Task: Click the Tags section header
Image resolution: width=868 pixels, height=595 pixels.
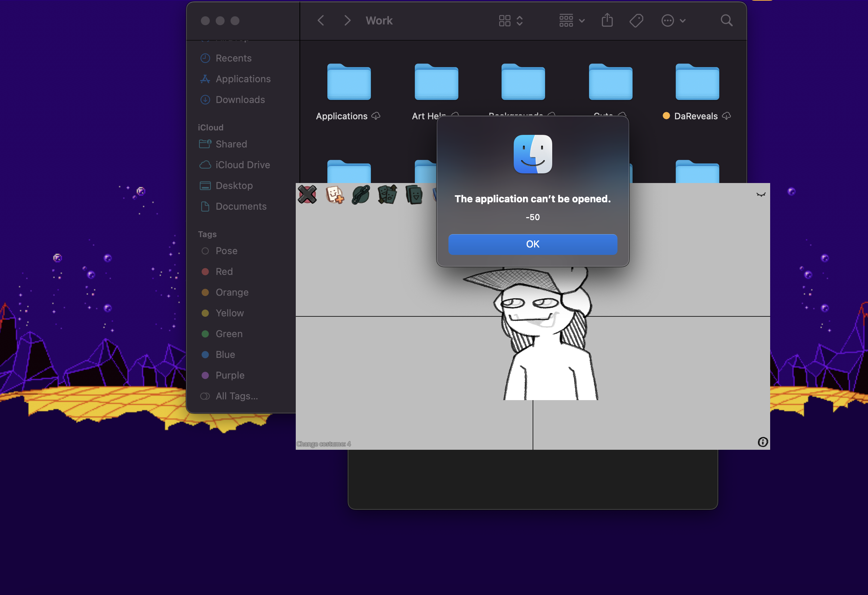Action: pyautogui.click(x=207, y=235)
